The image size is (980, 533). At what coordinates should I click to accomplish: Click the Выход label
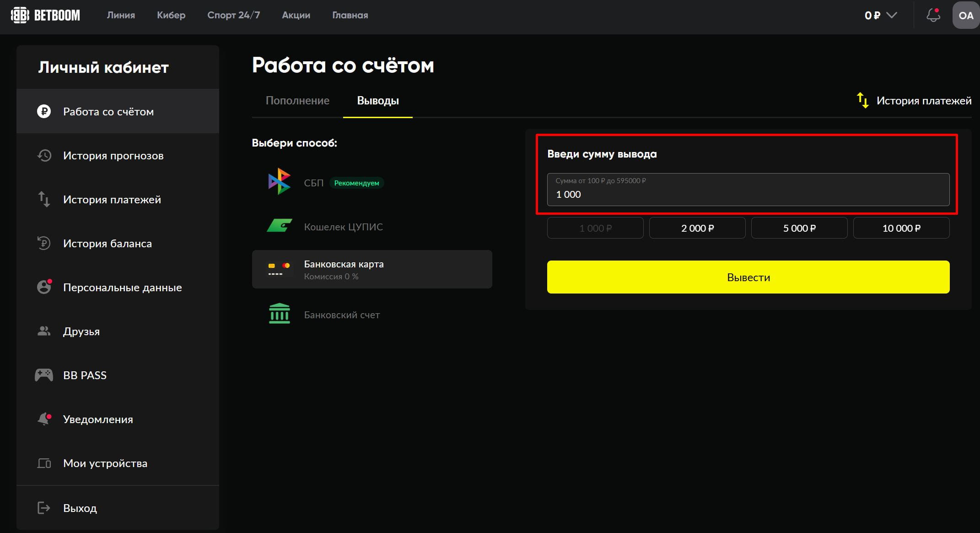tap(80, 508)
